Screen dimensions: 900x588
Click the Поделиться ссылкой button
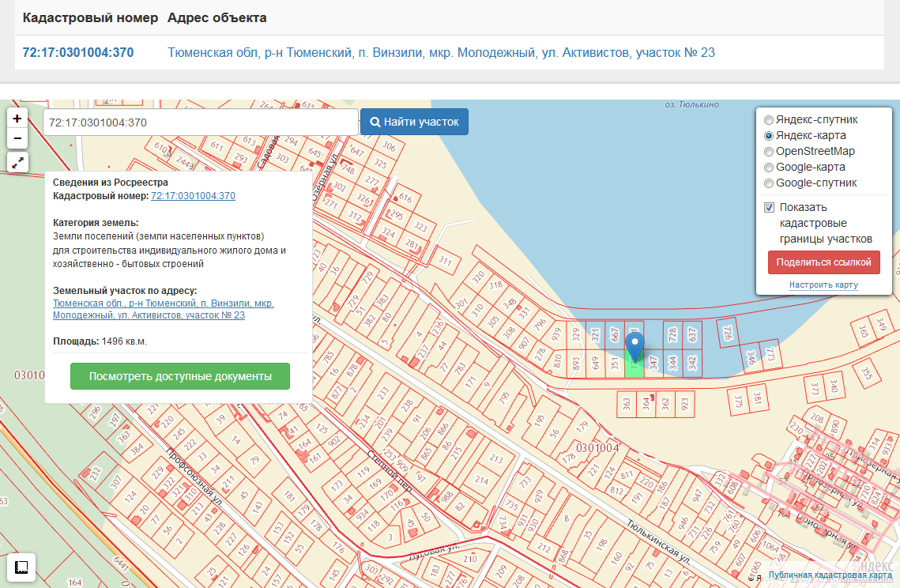click(823, 262)
